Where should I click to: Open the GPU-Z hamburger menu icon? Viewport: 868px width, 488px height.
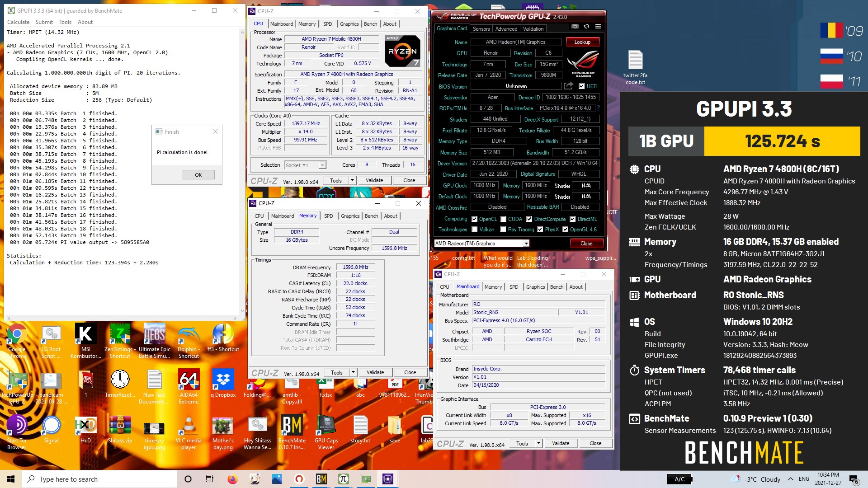(598, 27)
